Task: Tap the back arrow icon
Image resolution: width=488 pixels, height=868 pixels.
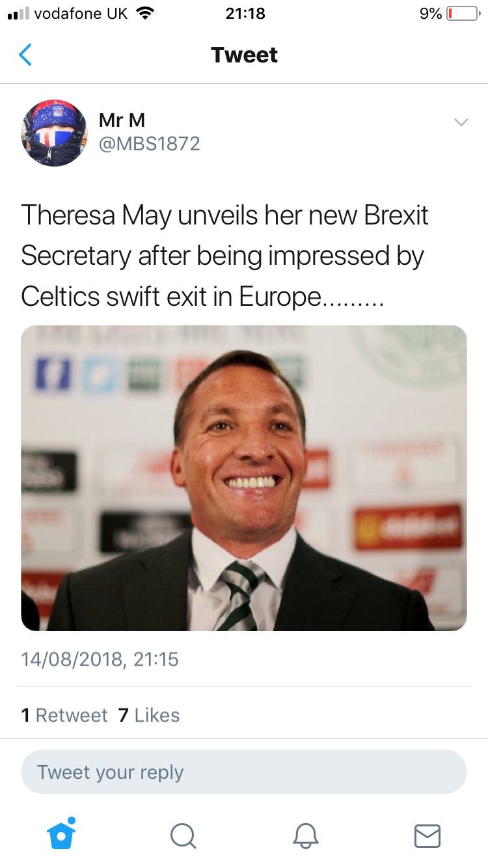Action: (25, 55)
